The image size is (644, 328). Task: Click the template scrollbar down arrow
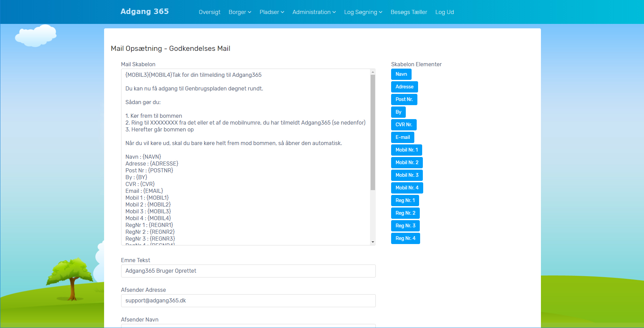[x=373, y=242]
